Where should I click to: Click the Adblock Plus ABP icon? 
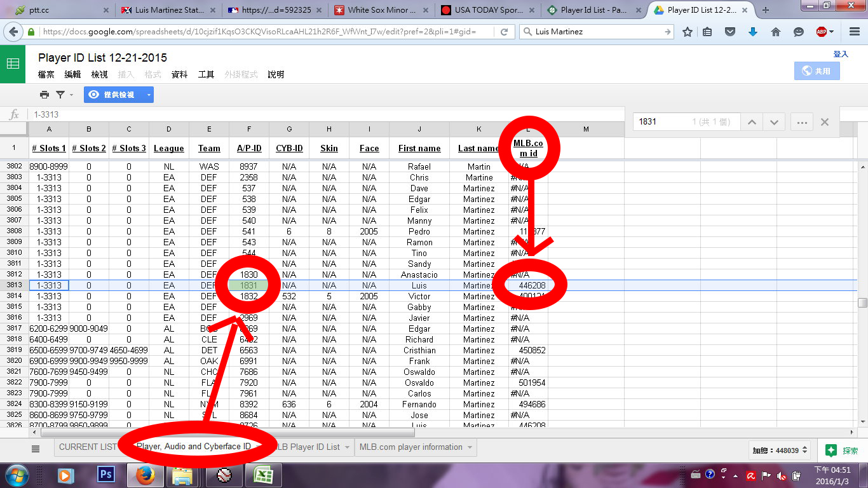pos(822,32)
